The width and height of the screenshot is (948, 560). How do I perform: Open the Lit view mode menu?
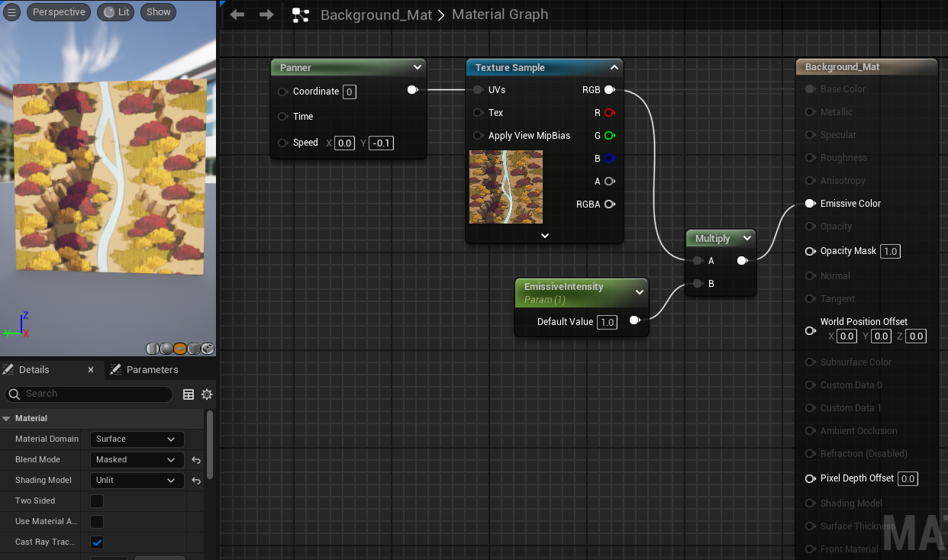point(116,12)
